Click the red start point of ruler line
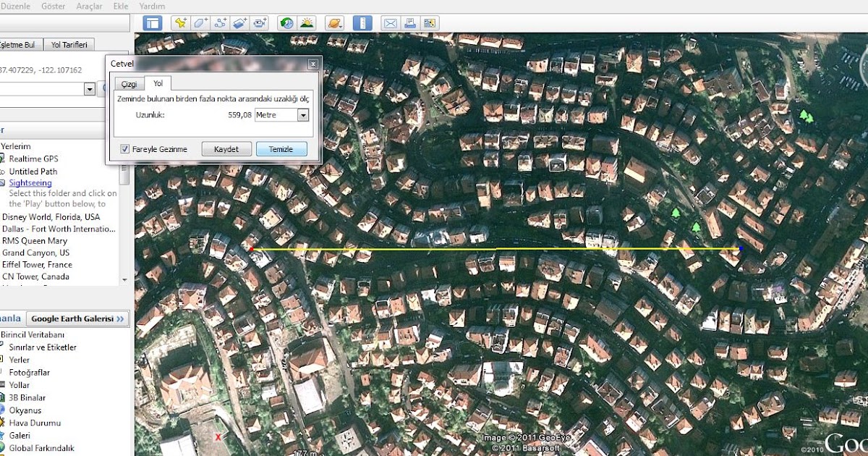 252,250
